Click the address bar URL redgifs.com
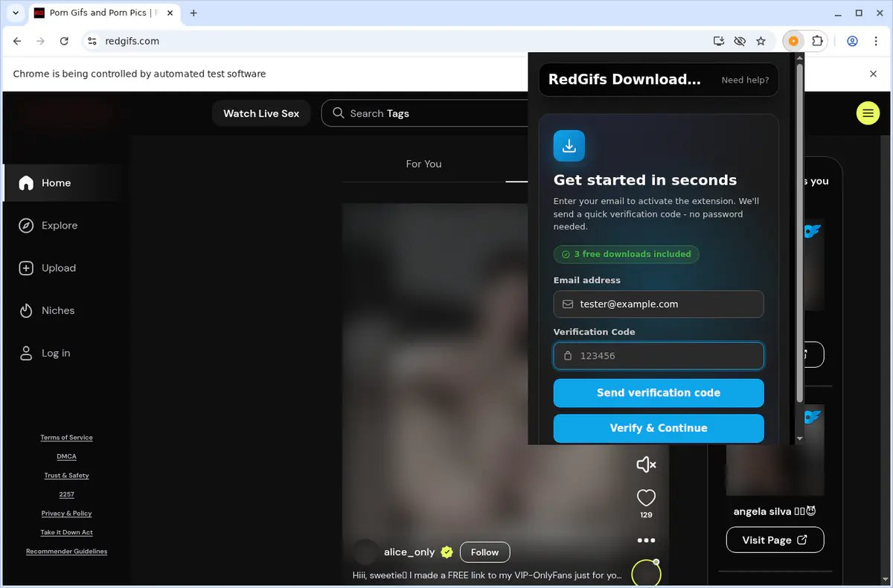This screenshot has width=893, height=588. tap(131, 41)
